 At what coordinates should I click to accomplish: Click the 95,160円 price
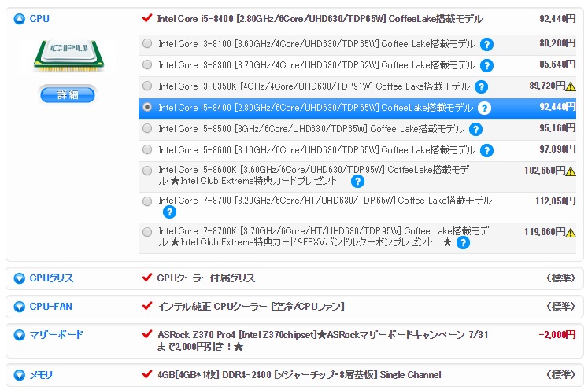[x=557, y=128]
